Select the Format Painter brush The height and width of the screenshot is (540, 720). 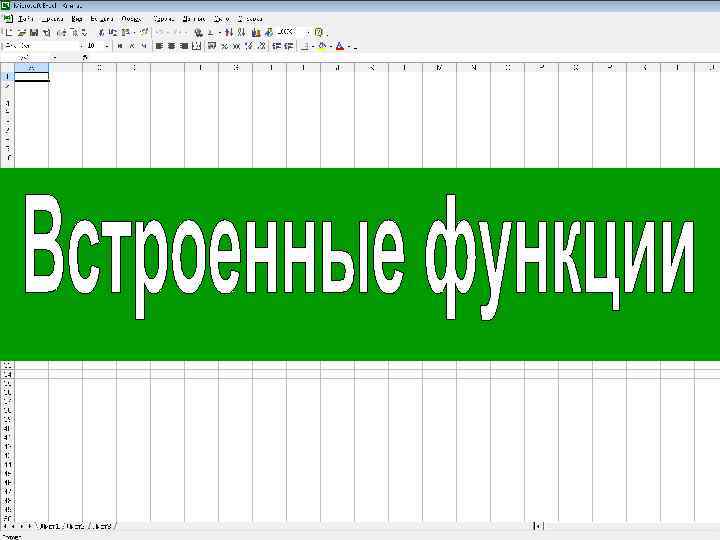144,32
